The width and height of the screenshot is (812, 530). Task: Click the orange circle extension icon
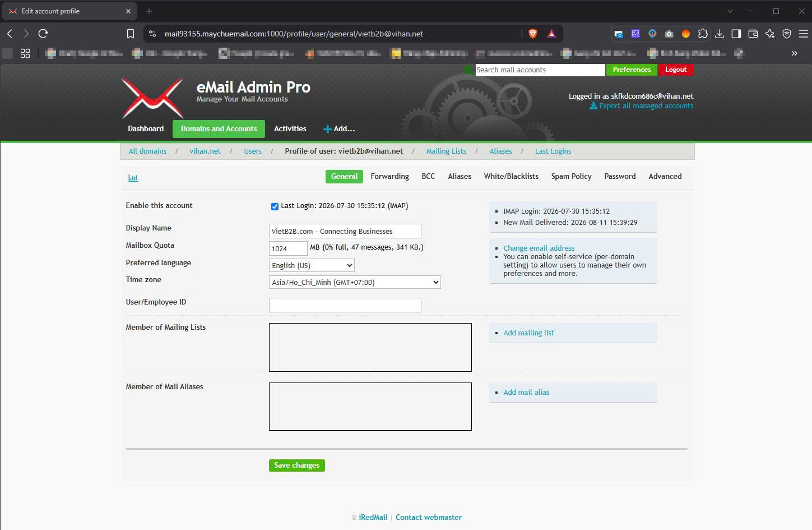coord(686,34)
